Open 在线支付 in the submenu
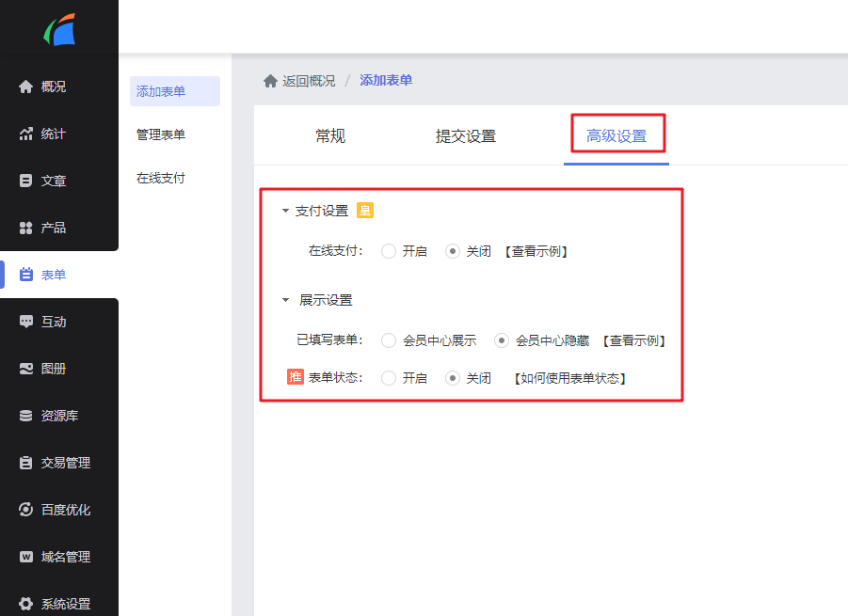Viewport: 848px width, 616px height. (x=161, y=178)
